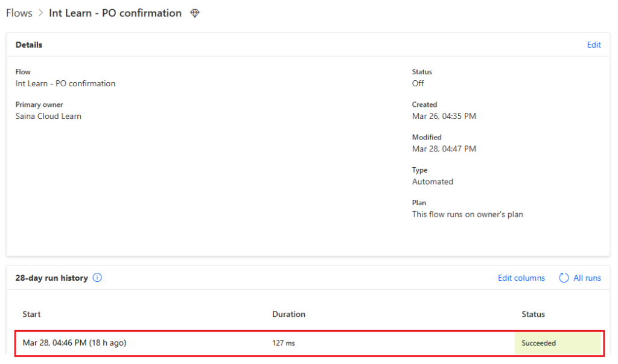The image size is (618, 364).
Task: Click Edit in the Details panel
Action: click(x=594, y=45)
